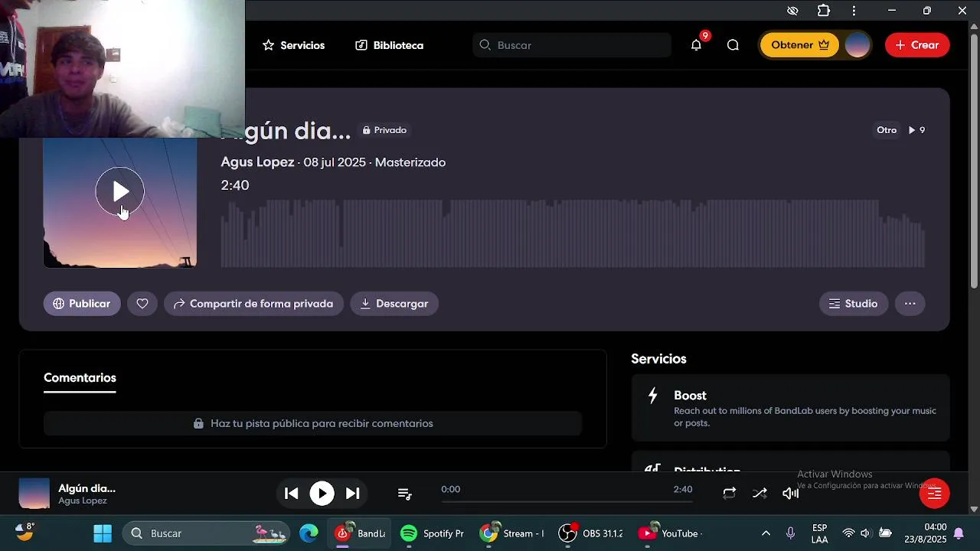Open Biblioteca in the top navigation
The height and width of the screenshot is (551, 980).
pyautogui.click(x=389, y=45)
